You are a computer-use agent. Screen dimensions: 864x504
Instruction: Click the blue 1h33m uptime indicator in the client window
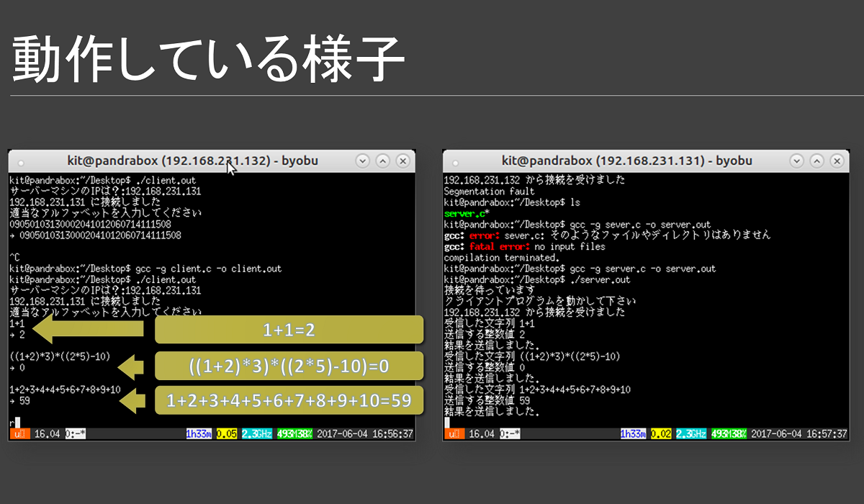point(198,433)
